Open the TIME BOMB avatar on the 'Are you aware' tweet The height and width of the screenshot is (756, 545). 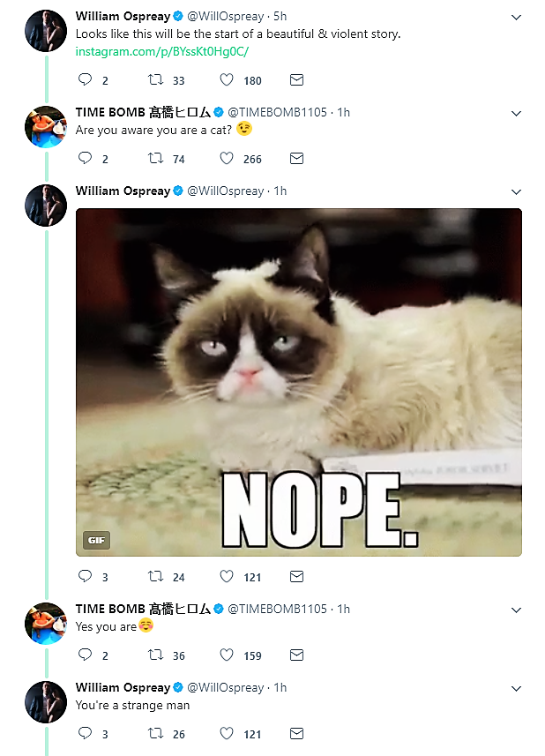(46, 127)
